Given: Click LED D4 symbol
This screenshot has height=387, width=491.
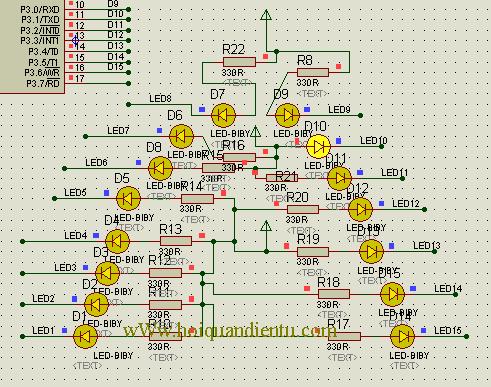Looking at the screenshot, I should (x=117, y=241).
